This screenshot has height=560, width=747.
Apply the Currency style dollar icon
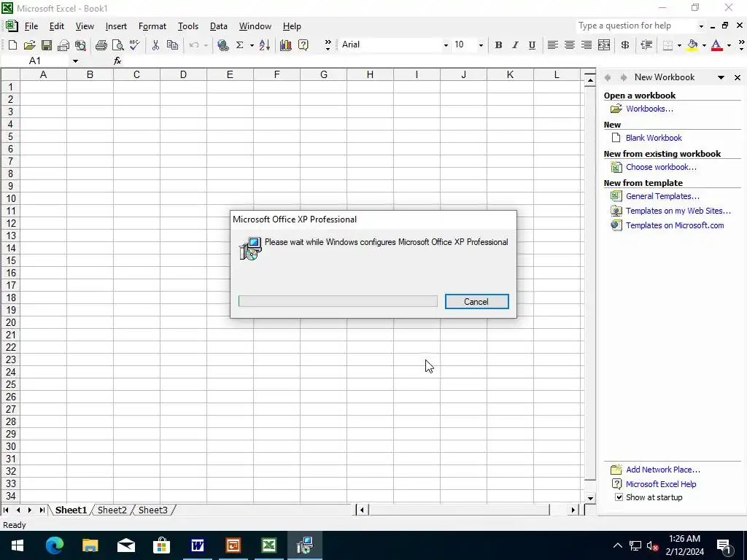[624, 44]
